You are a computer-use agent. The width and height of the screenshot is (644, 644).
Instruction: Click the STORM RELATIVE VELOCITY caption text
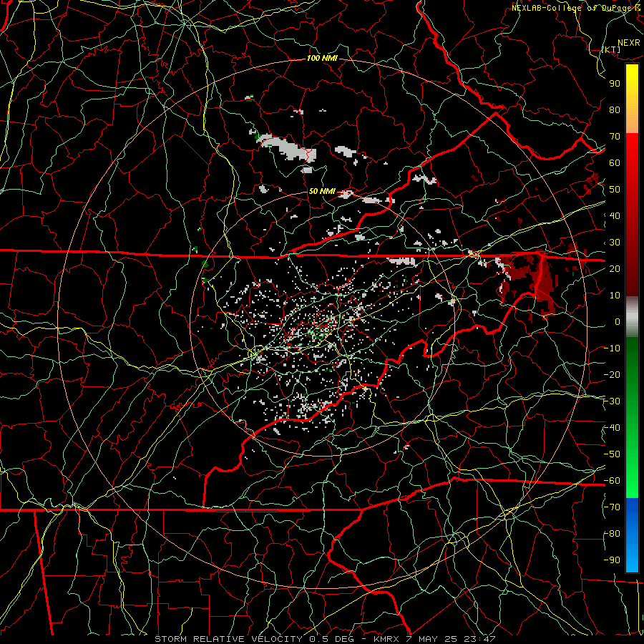228,639
